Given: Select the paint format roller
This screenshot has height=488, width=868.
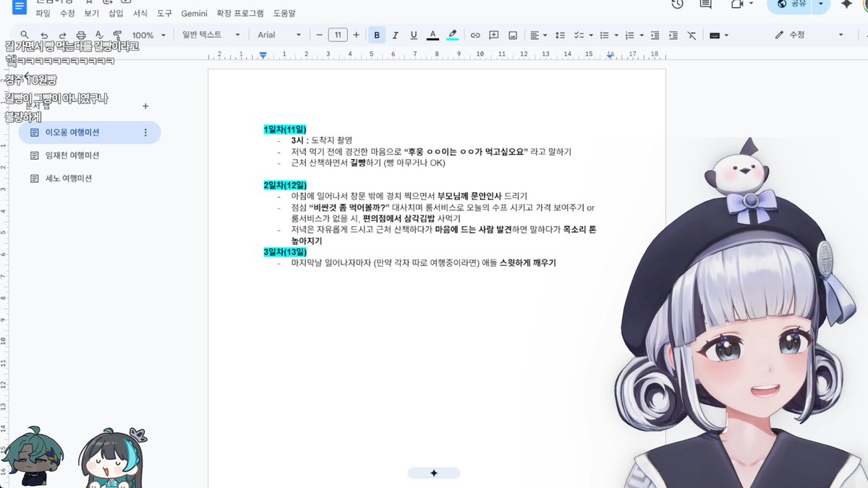Looking at the screenshot, I should (117, 35).
